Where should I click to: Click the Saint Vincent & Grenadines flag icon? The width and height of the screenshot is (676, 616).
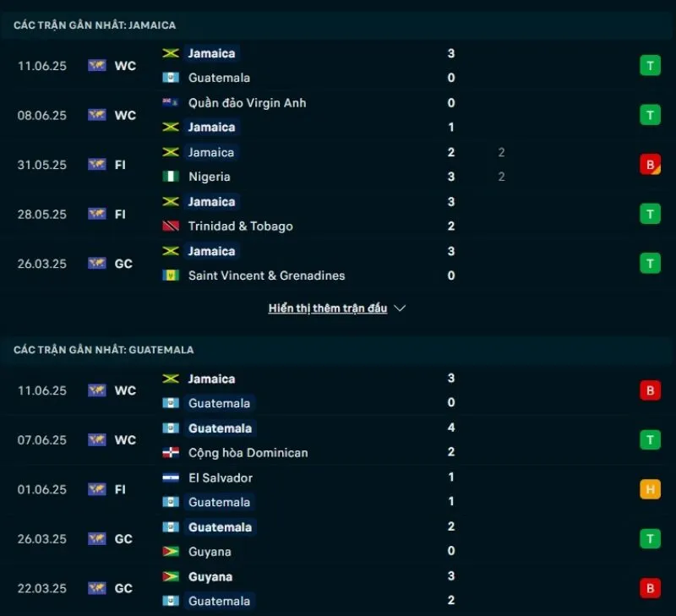[x=171, y=275]
